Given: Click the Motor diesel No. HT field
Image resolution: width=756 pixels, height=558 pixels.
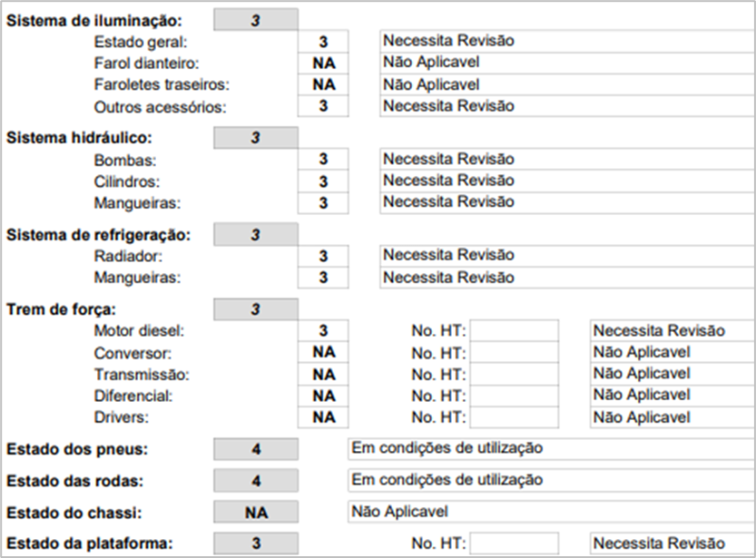Looking at the screenshot, I should pos(514,331).
